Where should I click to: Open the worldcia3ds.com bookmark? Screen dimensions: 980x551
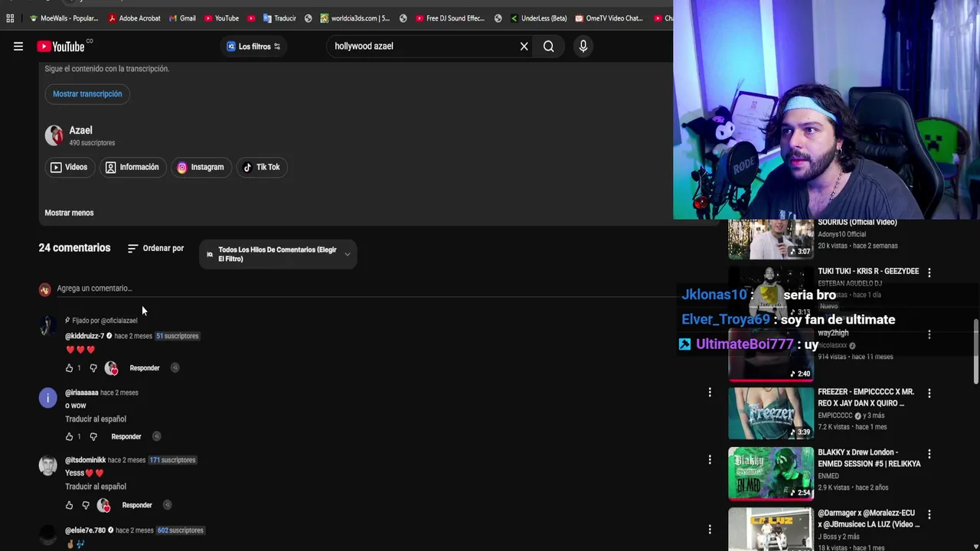coord(354,18)
